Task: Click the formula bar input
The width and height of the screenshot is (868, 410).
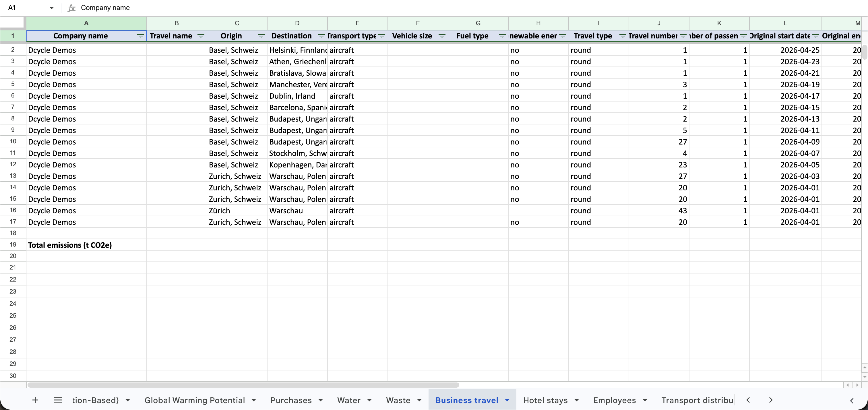Action: coord(472,8)
